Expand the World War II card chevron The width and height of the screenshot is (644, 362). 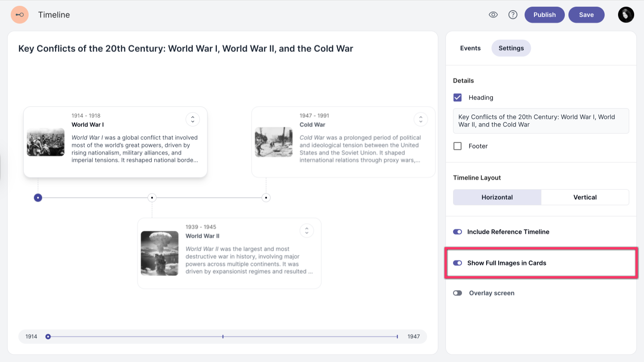coord(307,231)
